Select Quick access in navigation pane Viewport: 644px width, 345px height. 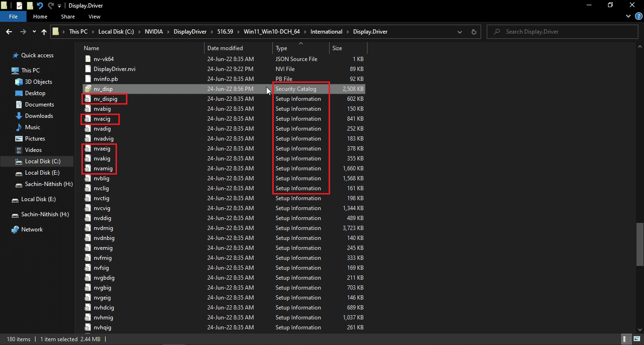point(37,55)
